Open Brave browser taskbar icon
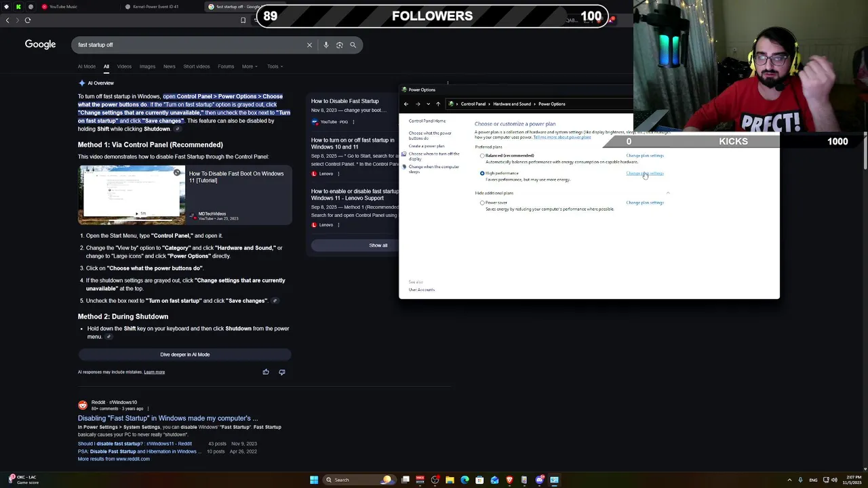Viewport: 868px width, 488px height. (509, 480)
